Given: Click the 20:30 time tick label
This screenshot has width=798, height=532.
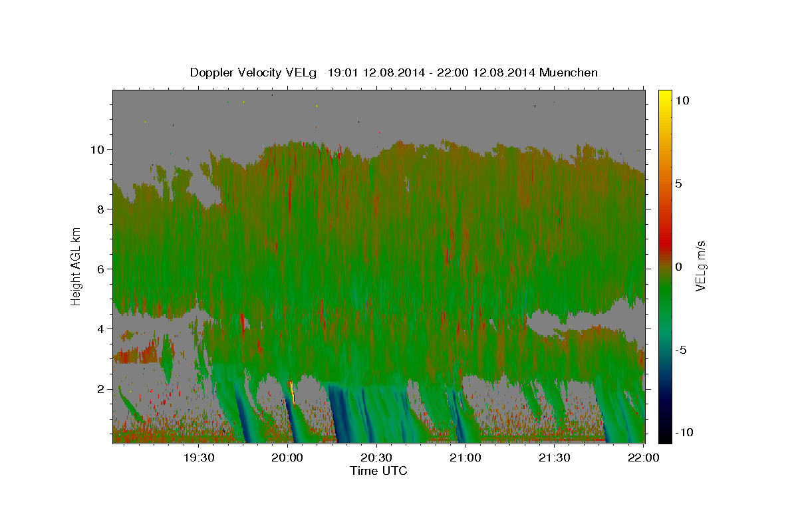Looking at the screenshot, I should [377, 458].
